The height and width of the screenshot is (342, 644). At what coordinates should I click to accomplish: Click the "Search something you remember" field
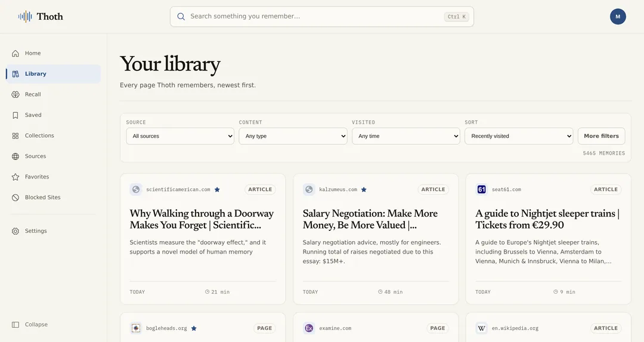tap(322, 17)
